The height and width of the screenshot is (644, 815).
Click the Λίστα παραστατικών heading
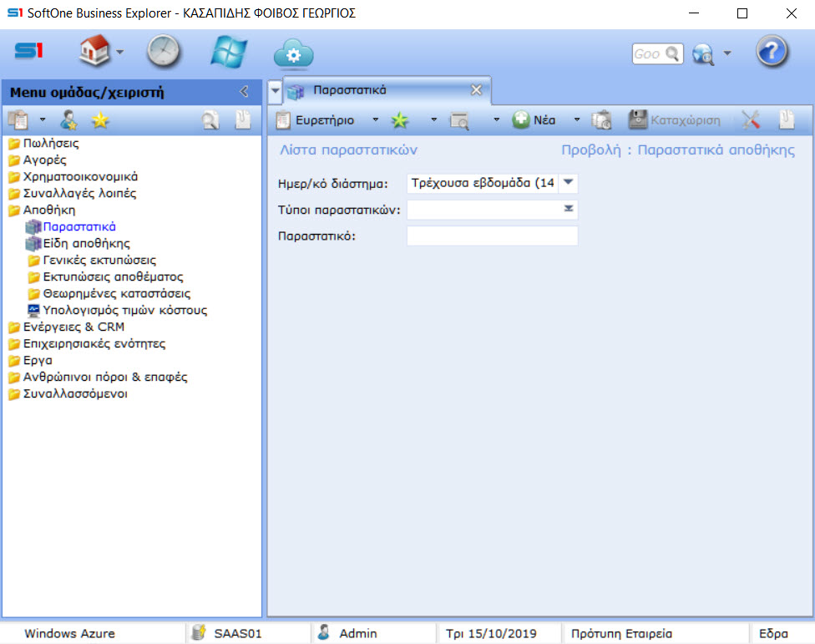(x=348, y=150)
